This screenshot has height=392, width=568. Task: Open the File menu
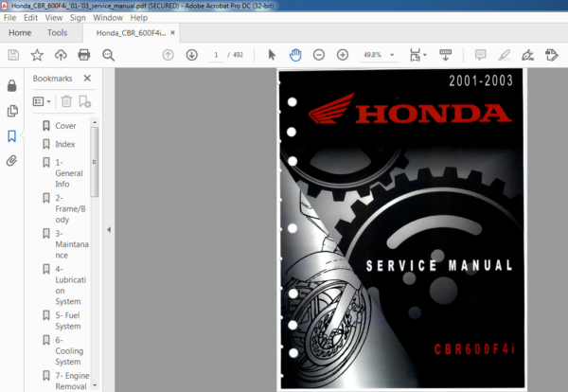[x=9, y=18]
